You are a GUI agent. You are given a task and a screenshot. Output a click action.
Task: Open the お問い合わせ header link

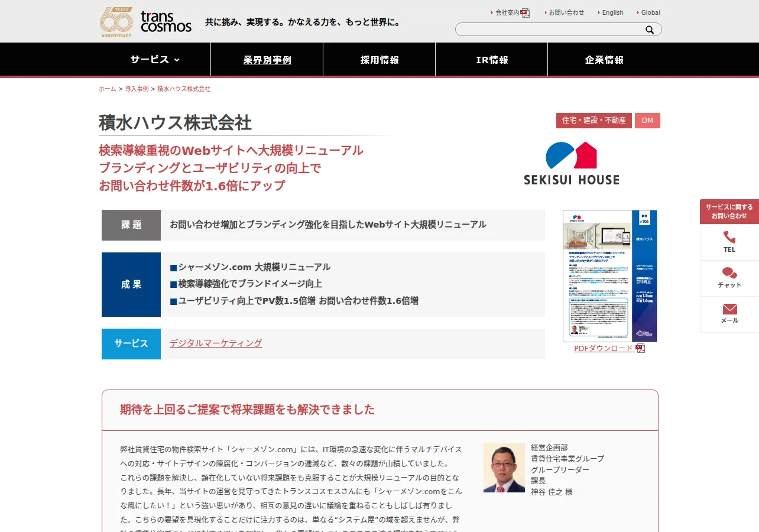pyautogui.click(x=566, y=12)
